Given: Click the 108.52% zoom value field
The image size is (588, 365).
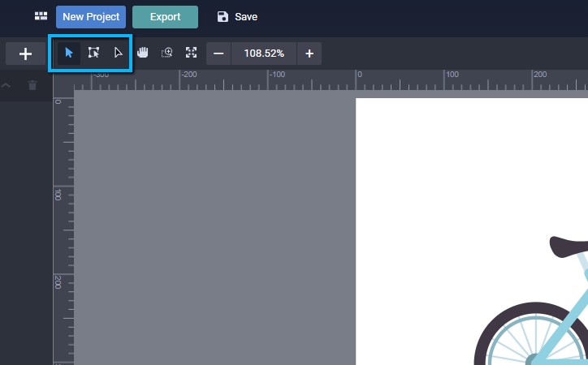Looking at the screenshot, I should [x=264, y=54].
